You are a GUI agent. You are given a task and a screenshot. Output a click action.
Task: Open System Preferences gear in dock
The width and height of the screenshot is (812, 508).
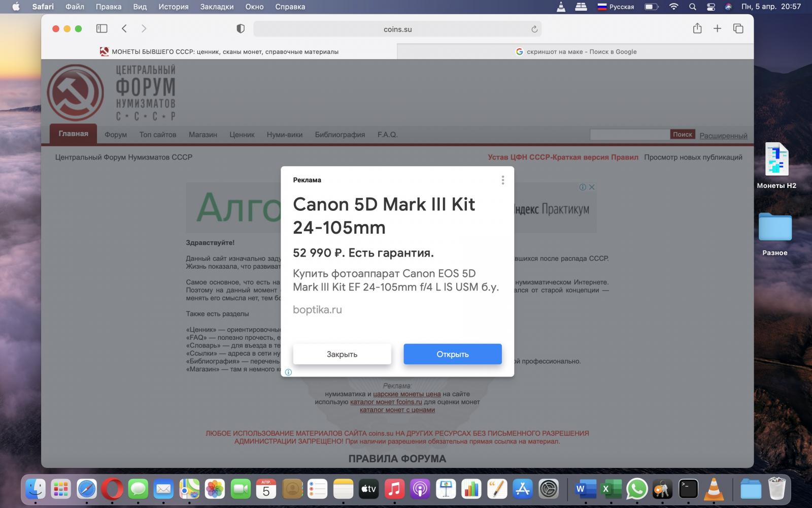pos(548,489)
